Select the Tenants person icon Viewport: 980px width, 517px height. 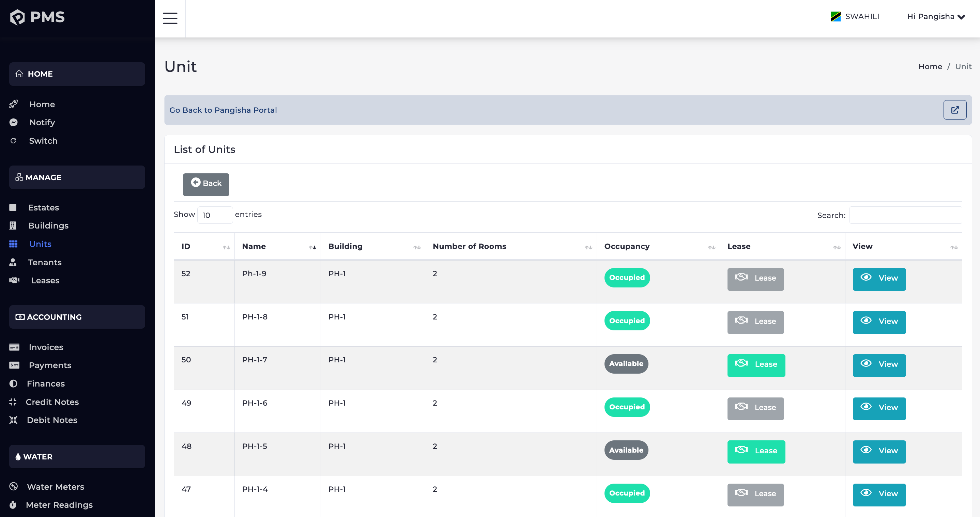(13, 262)
